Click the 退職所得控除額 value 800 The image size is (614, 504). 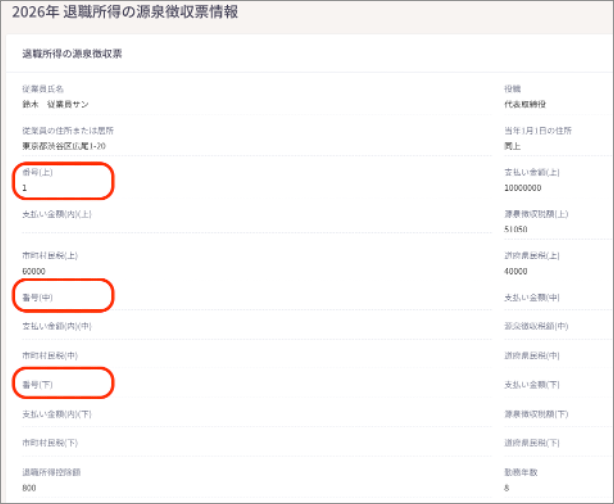click(x=29, y=488)
